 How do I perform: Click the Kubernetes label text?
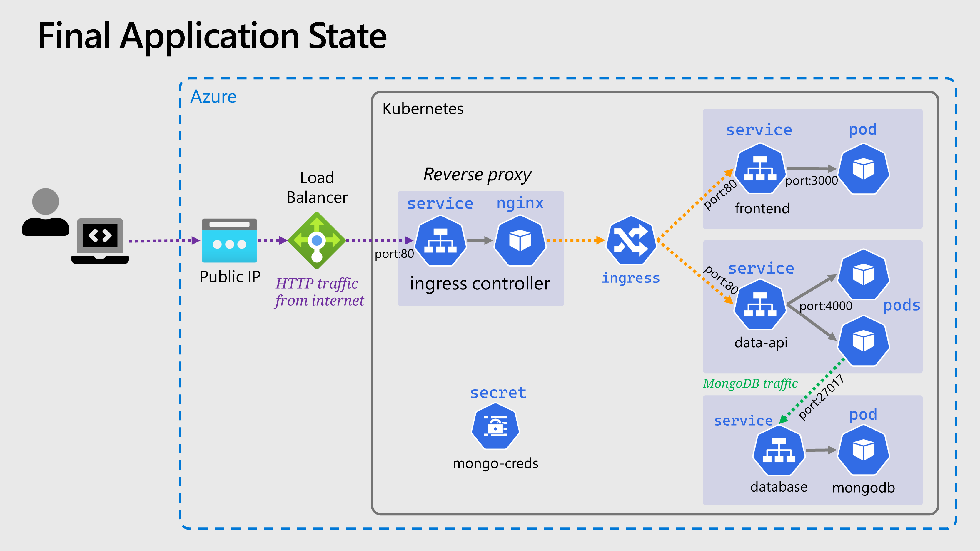(423, 109)
